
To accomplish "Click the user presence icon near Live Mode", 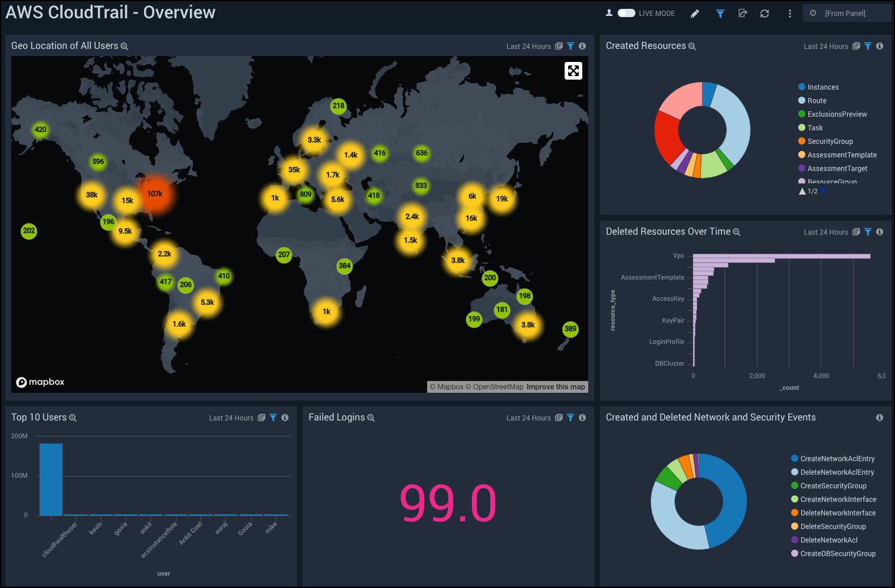I will pos(609,12).
